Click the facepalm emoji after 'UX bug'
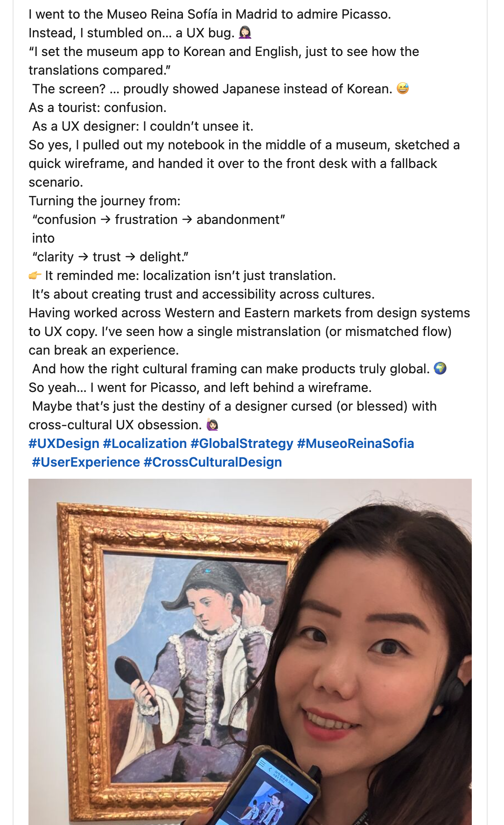 tap(245, 33)
